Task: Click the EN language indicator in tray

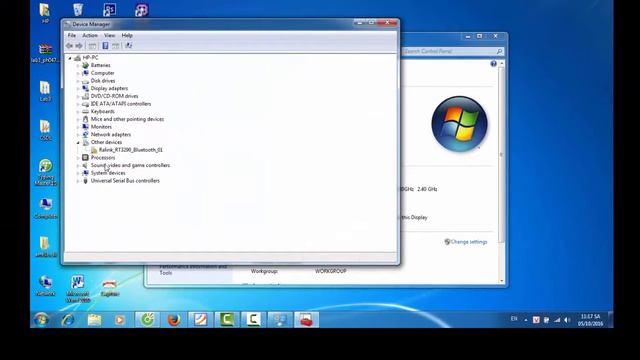Action: click(x=514, y=319)
